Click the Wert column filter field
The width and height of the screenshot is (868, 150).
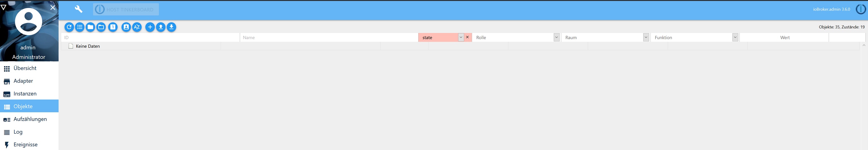tap(785, 37)
